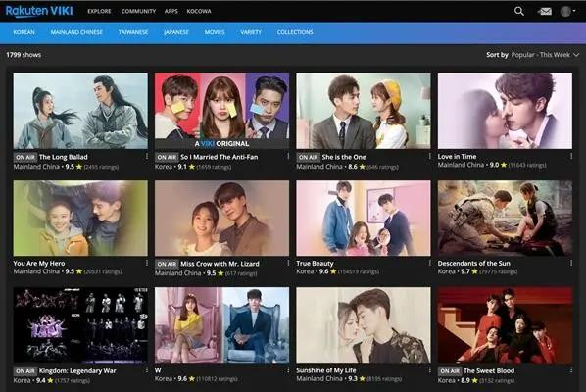Open options dots for Descendants of the Sun
Image resolution: width=586 pixels, height=392 pixels.
571,263
